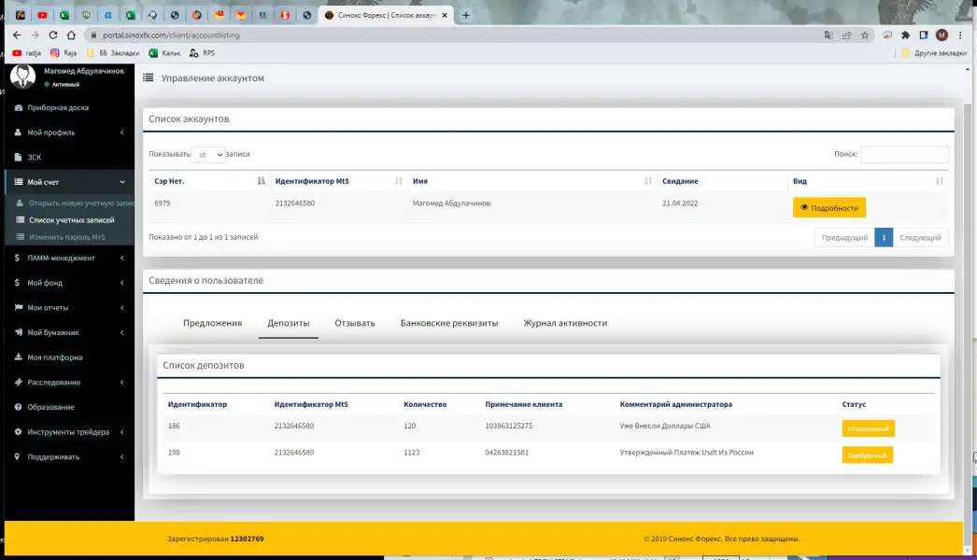Click the ЗСК document item in sidebar
Viewport: 977px width, 560px height.
[34, 157]
